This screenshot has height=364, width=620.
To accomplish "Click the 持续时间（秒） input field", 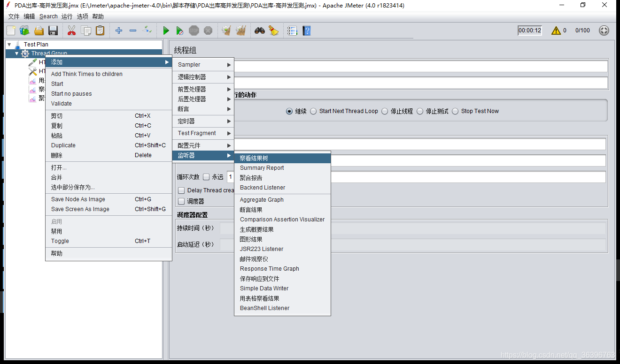I will point(413,228).
